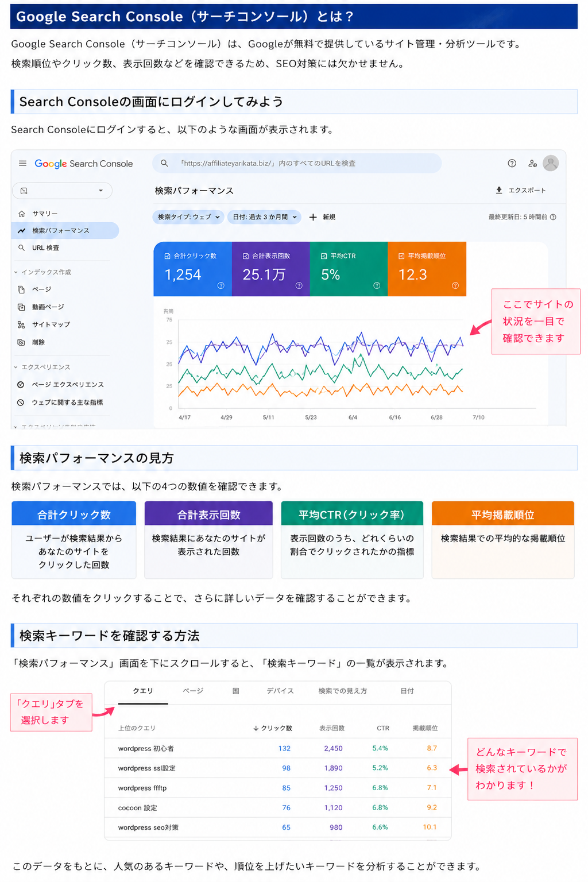Click the search magnifier icon in URL bar
The width and height of the screenshot is (588, 882).
pos(164,163)
